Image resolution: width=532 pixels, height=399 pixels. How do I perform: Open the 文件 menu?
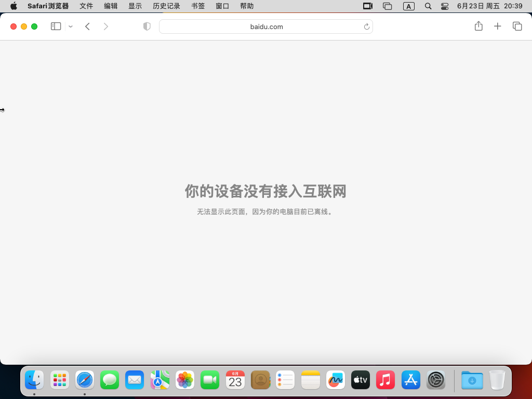86,6
